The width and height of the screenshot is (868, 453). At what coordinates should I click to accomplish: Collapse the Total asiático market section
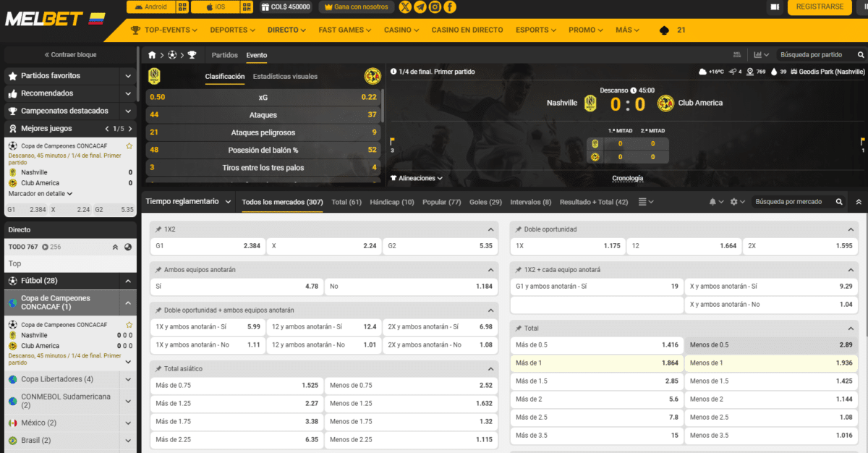pyautogui.click(x=490, y=369)
